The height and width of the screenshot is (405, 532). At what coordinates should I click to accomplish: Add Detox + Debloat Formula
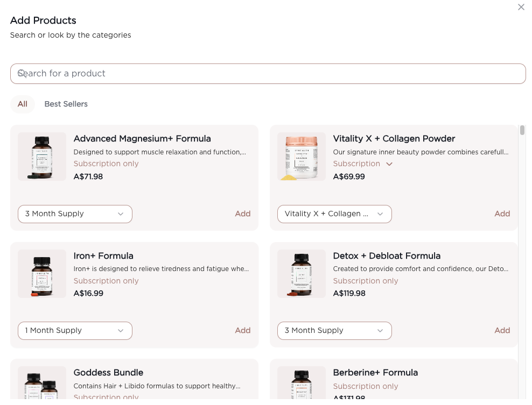[502, 330]
